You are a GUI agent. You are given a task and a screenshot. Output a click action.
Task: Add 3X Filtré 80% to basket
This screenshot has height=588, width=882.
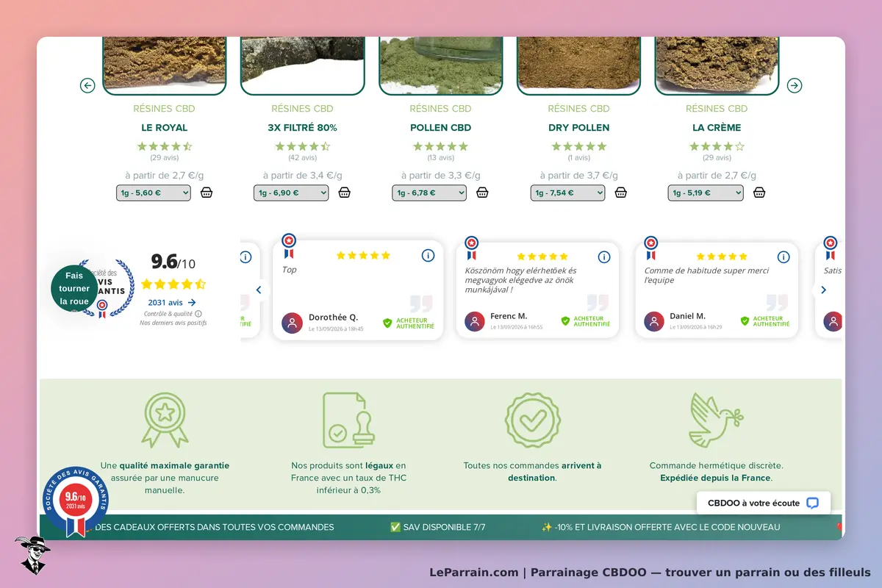click(344, 193)
